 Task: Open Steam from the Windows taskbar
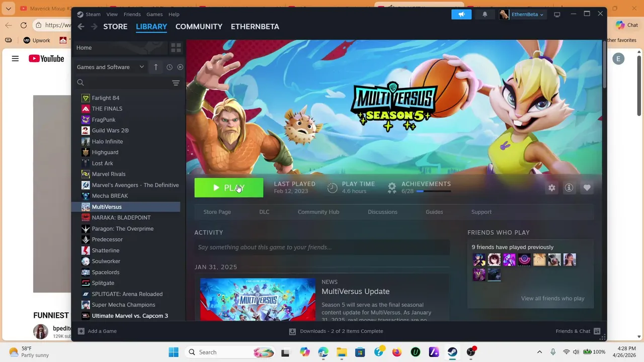(x=452, y=352)
